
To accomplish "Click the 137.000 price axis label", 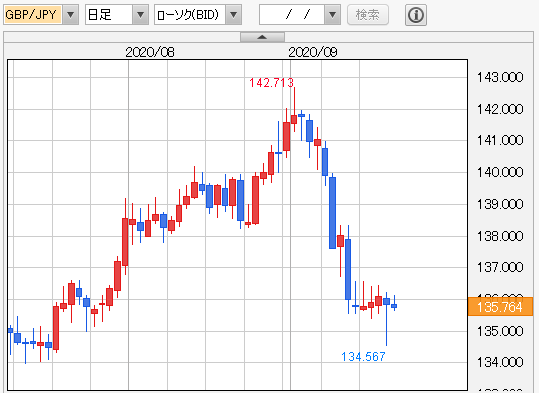I will (x=500, y=267).
